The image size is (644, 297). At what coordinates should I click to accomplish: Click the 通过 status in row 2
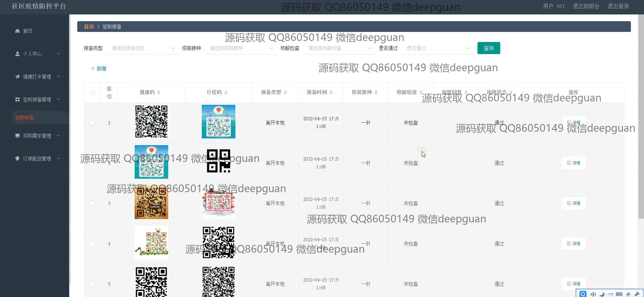[x=499, y=163]
